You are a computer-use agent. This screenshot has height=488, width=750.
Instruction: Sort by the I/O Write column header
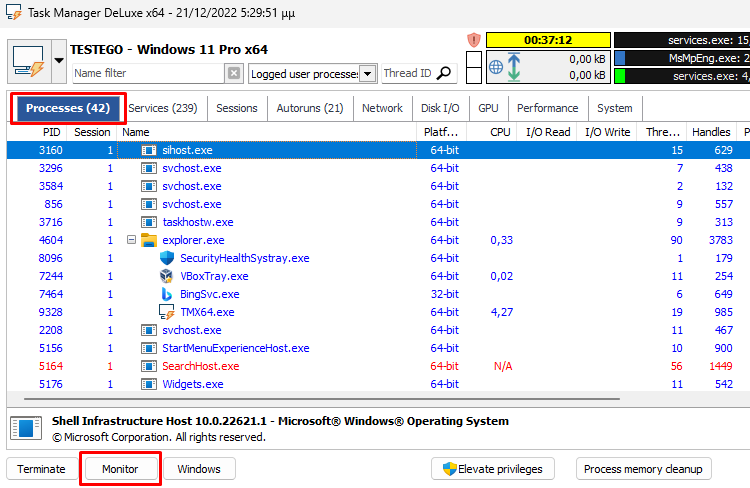[607, 132]
